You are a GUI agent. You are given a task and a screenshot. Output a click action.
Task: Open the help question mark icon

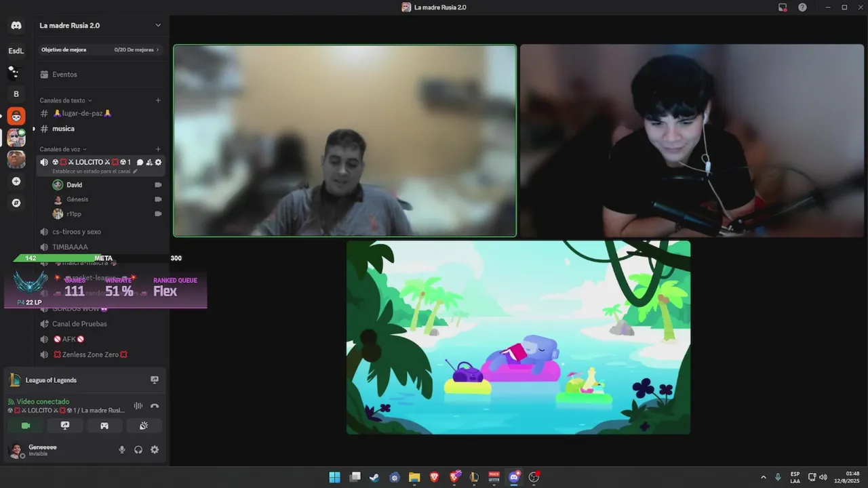(x=802, y=7)
